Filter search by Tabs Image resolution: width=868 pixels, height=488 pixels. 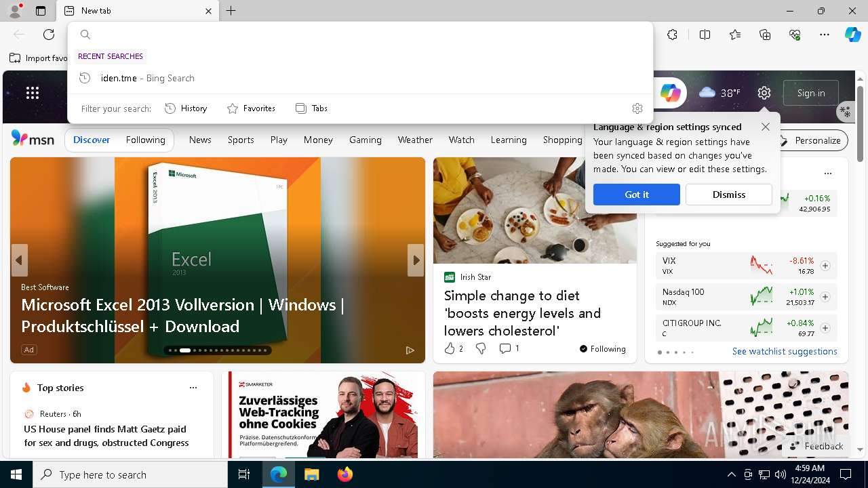[311, 108]
